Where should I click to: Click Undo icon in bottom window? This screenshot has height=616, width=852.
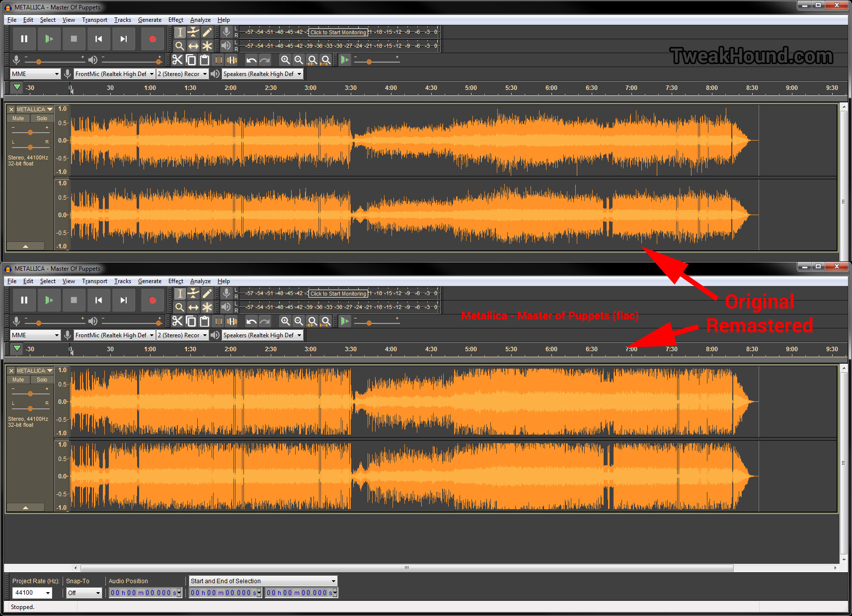pos(251,321)
